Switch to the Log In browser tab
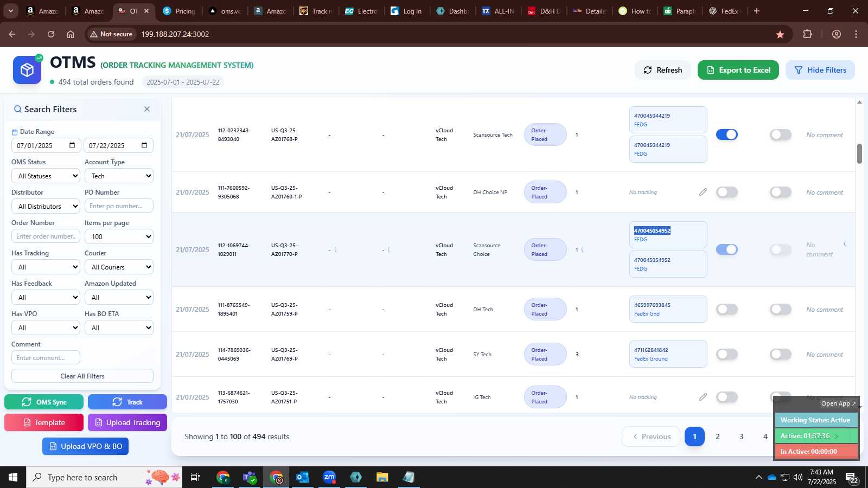Viewport: 868px width, 488px height. click(407, 11)
